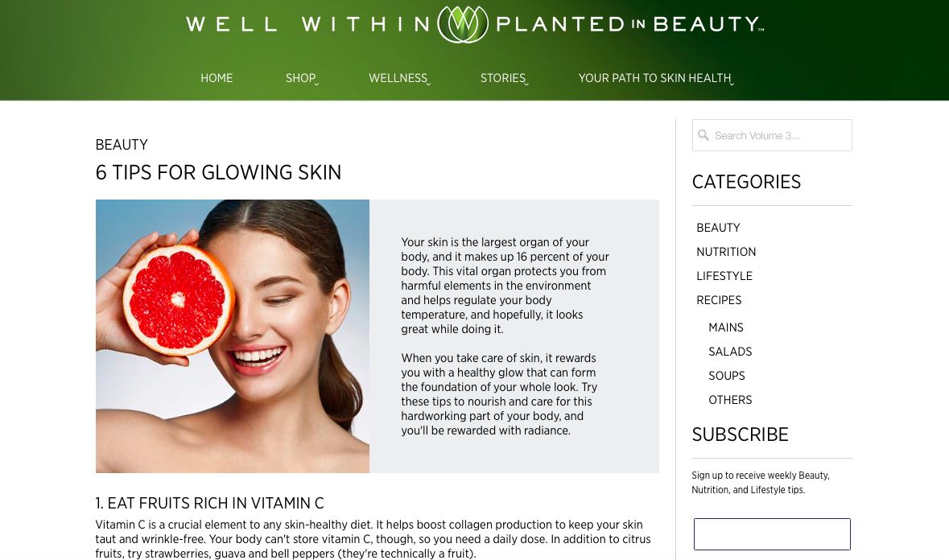Open the STORIES dropdown menu
This screenshot has width=949, height=560.
click(504, 79)
